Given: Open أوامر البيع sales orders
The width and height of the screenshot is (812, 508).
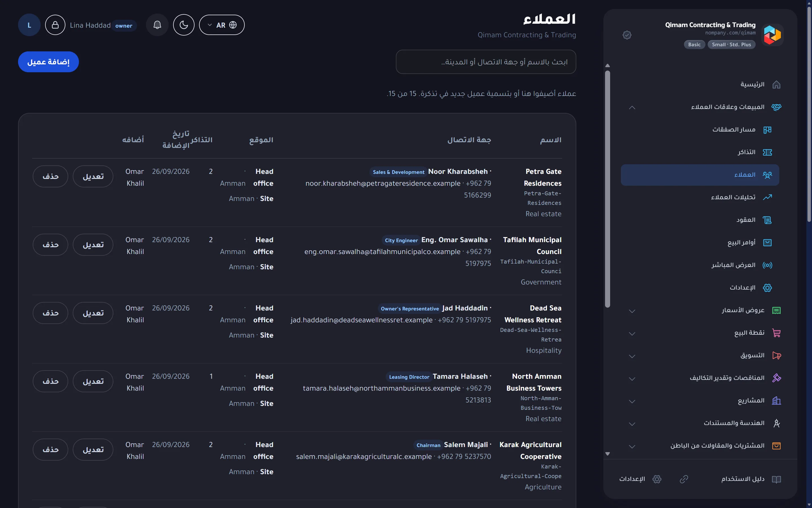Looking at the screenshot, I should (700, 243).
